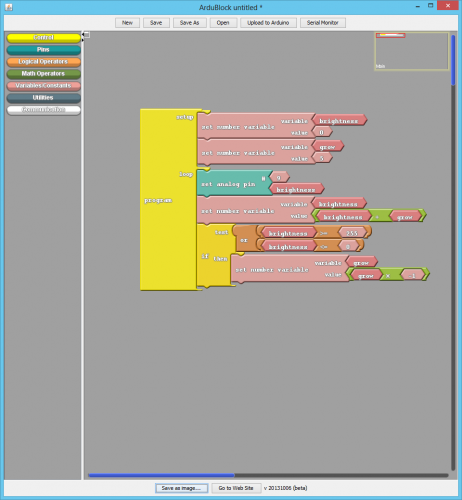462x500 pixels.
Task: Click the New button
Action: 127,23
